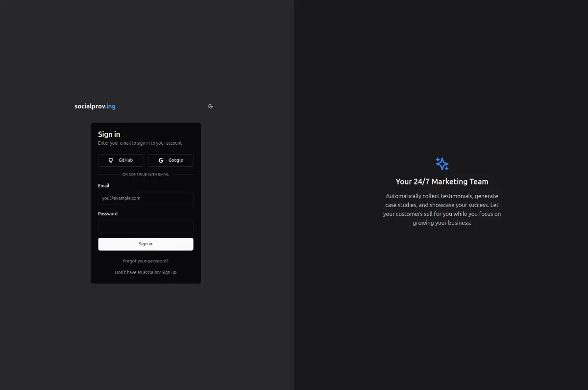Open the socialprov.ing logo link
The image size is (588, 390).
tap(95, 106)
